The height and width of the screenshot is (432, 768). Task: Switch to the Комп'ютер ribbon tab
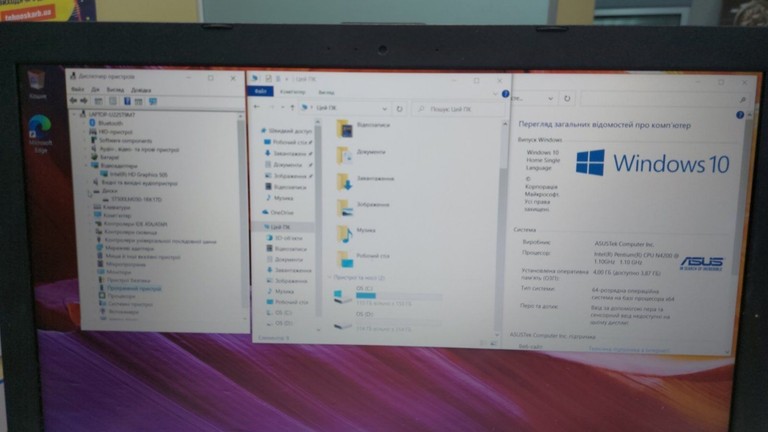[292, 92]
